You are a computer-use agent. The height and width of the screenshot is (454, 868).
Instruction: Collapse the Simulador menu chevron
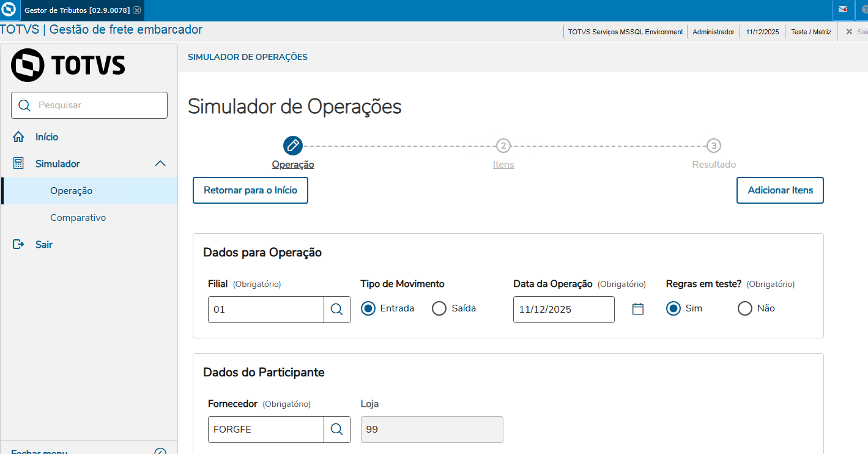[160, 163]
